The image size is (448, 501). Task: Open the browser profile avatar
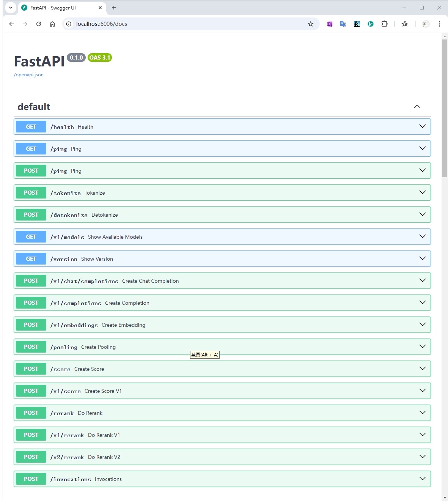click(x=426, y=24)
